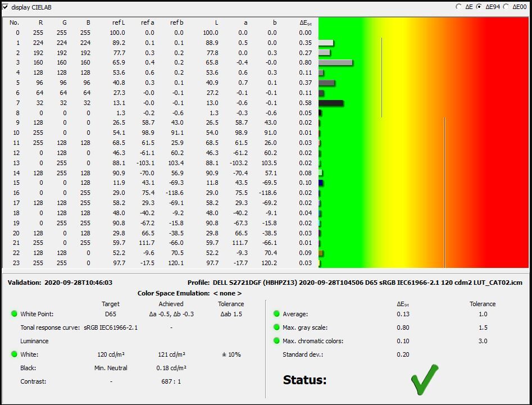Click the bar for patch 5
532x405 pixels.
tap(327, 83)
